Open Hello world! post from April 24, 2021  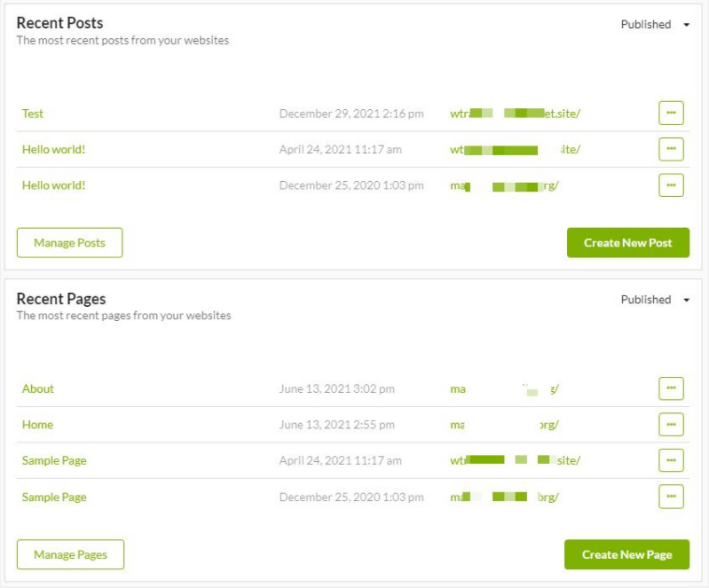[x=53, y=150]
